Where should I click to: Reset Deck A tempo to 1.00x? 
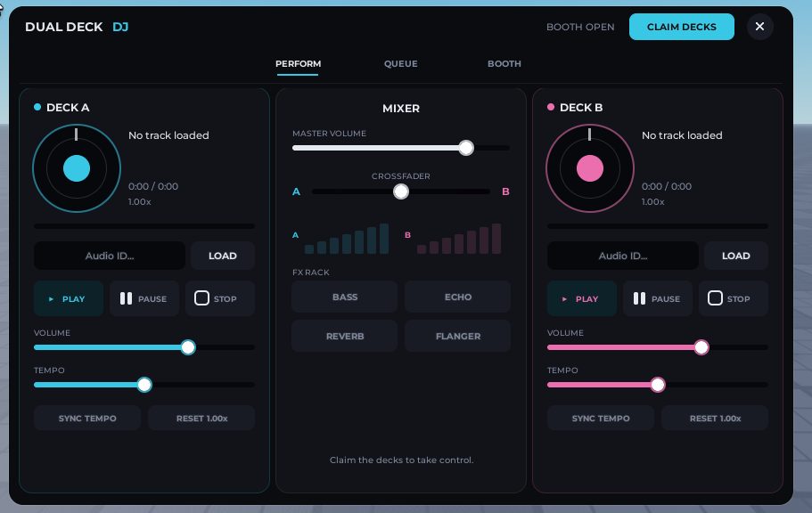201,418
